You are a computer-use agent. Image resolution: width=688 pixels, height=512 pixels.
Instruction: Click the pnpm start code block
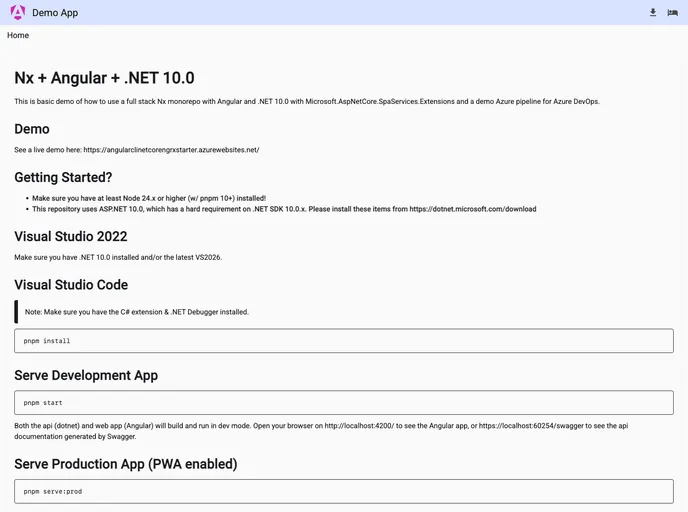click(x=344, y=403)
